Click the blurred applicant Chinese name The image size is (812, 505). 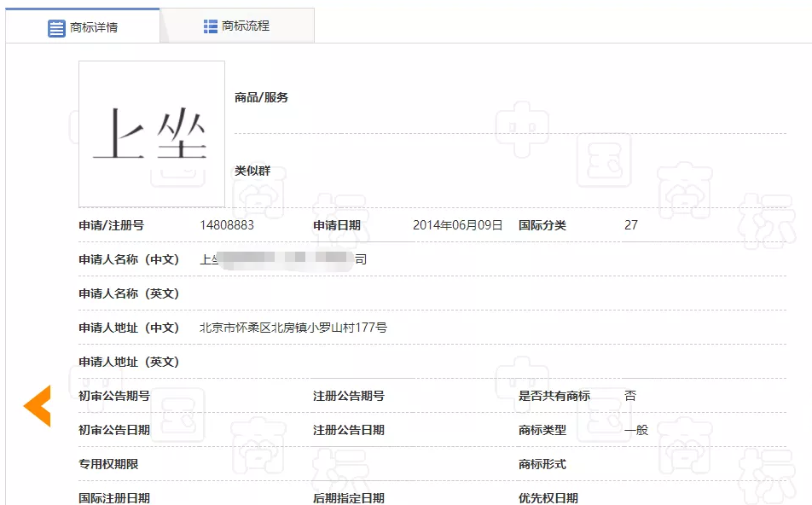283,259
